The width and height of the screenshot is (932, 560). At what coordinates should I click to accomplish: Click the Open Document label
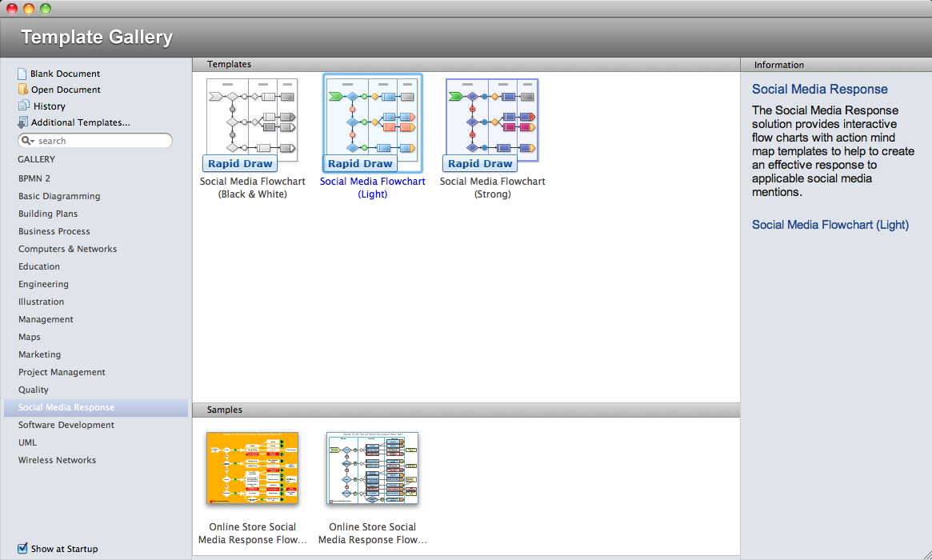click(66, 90)
